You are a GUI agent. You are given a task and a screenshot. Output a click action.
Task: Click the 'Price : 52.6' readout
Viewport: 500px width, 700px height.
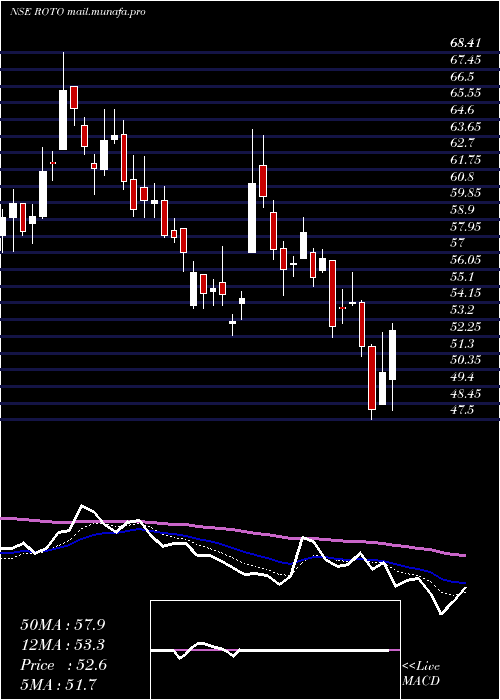click(x=63, y=665)
